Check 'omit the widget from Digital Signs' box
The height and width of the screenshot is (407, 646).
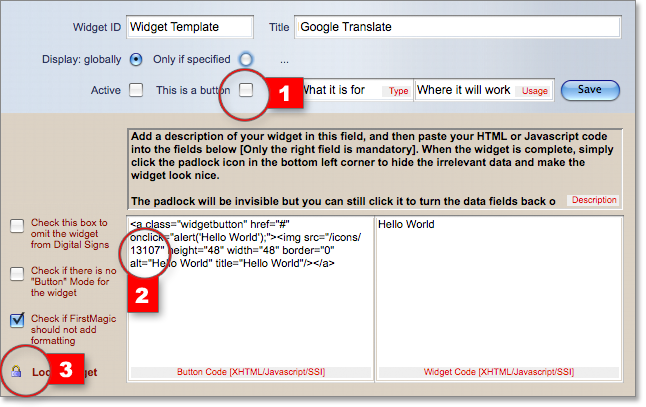(17, 226)
